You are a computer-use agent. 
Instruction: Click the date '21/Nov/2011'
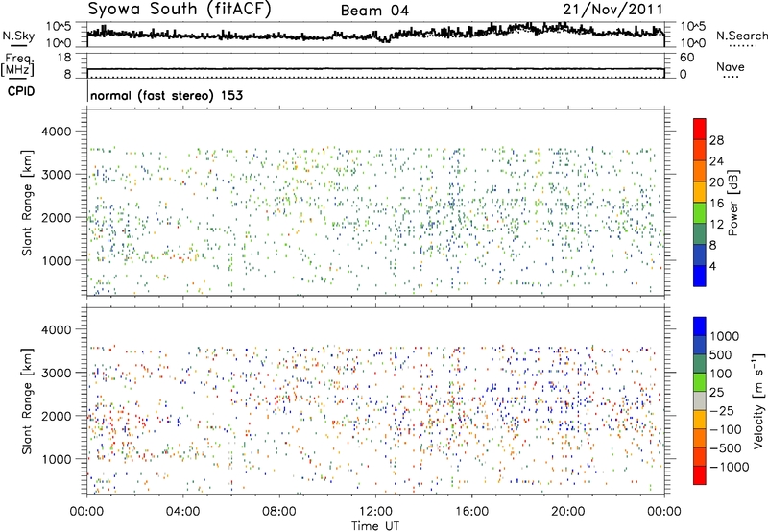(612, 10)
